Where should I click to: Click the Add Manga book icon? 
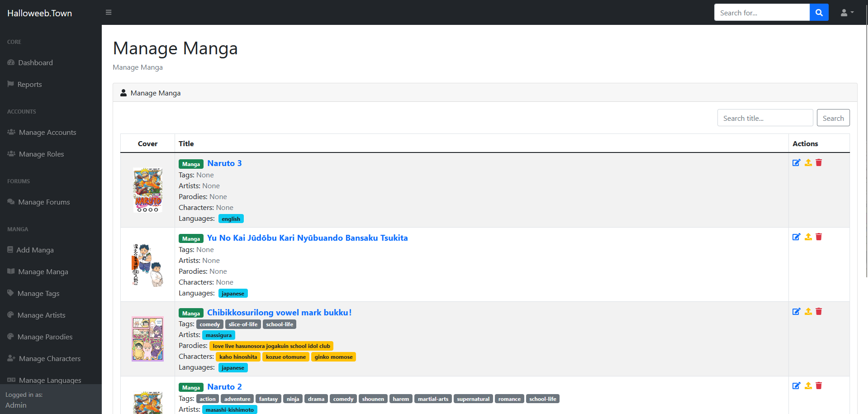(x=10, y=250)
